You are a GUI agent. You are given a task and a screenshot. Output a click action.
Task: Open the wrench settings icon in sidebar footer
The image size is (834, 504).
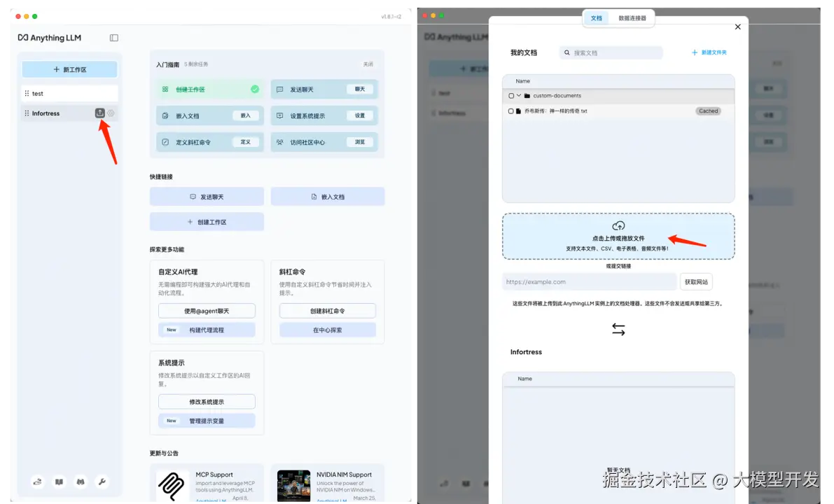tap(102, 482)
